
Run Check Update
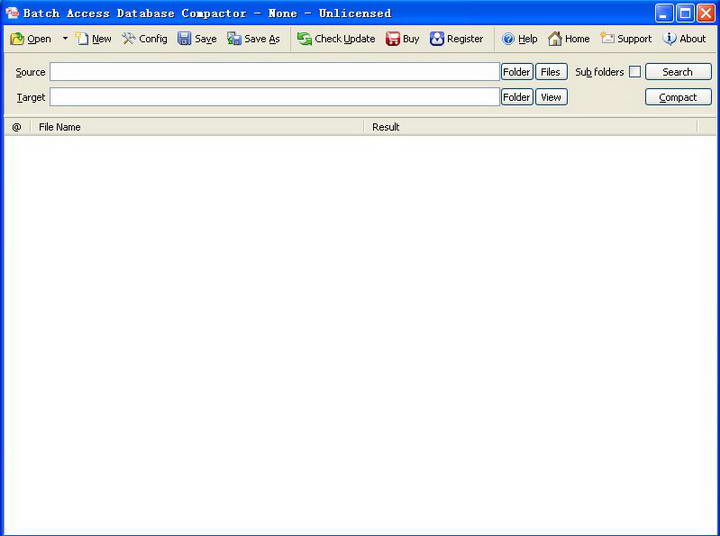(x=336, y=39)
